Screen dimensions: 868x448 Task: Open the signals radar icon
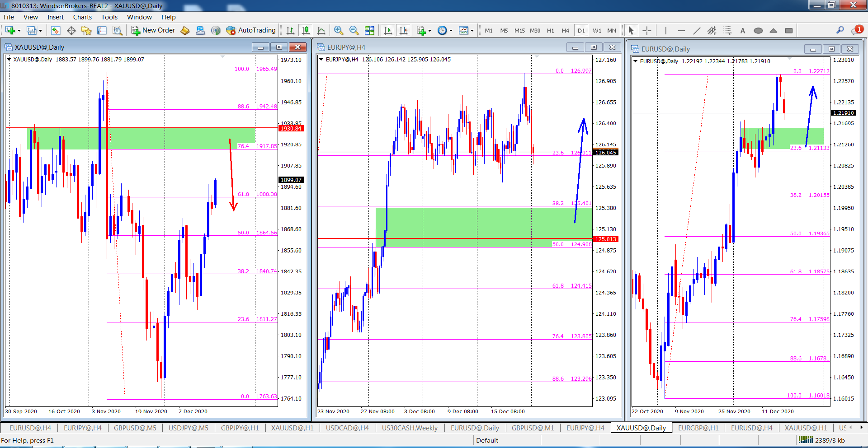coord(216,30)
